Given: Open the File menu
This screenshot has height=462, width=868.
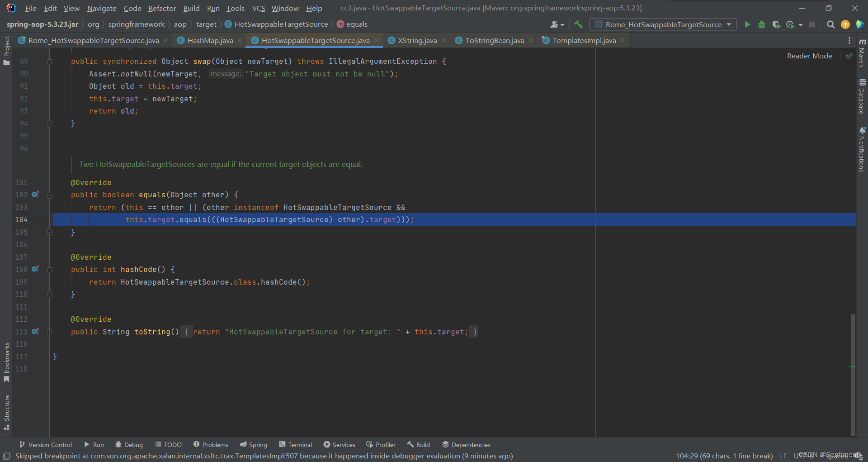Looking at the screenshot, I should point(31,8).
